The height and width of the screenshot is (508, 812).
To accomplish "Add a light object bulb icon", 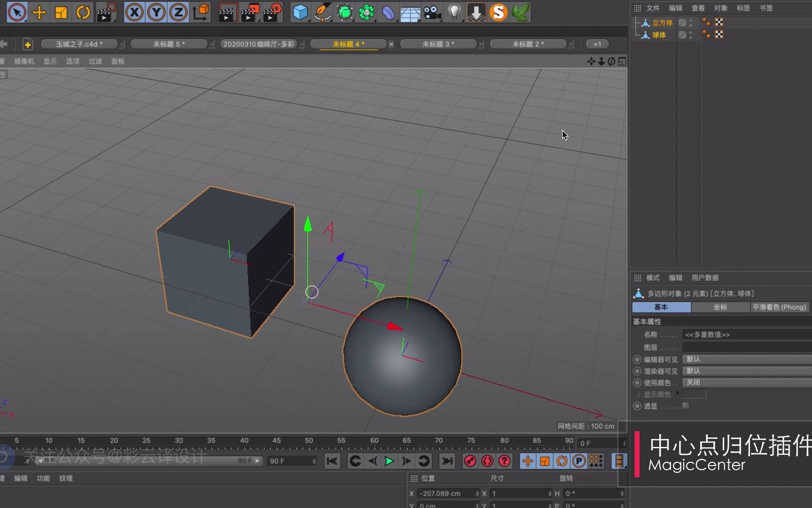I will (x=454, y=13).
